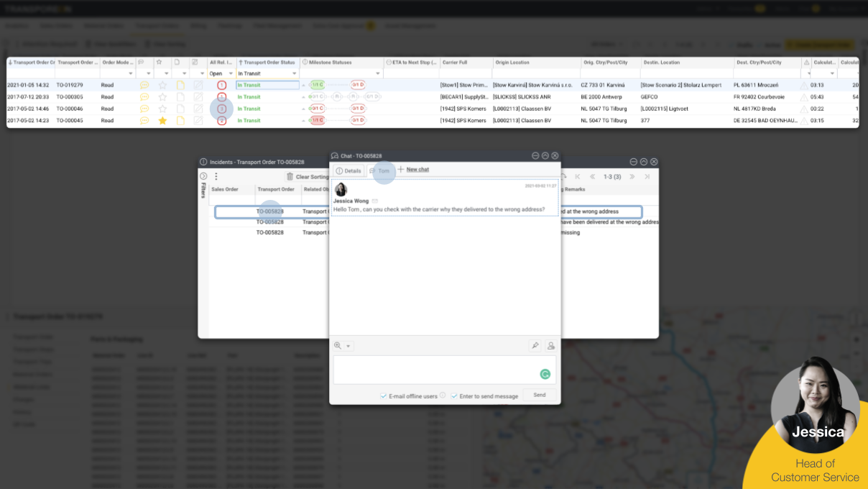
Task: Click the chat bubble icon for TO-019279
Action: pyautogui.click(x=144, y=85)
